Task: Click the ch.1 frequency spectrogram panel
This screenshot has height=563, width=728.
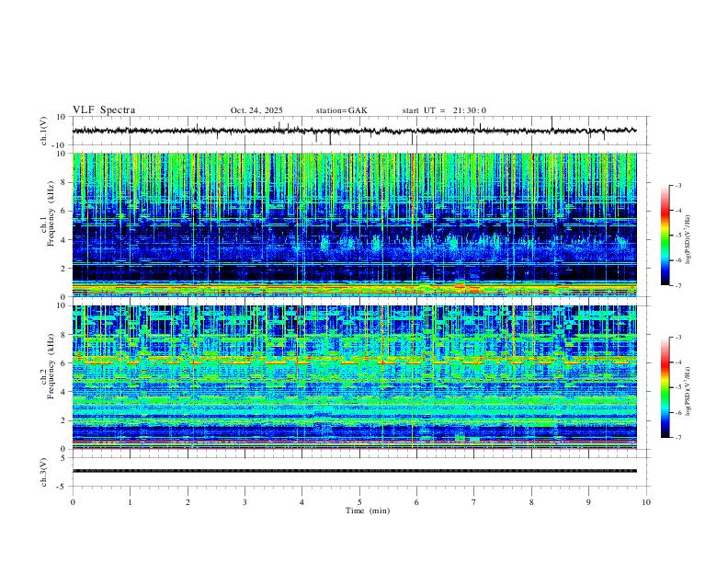Action: point(354,224)
